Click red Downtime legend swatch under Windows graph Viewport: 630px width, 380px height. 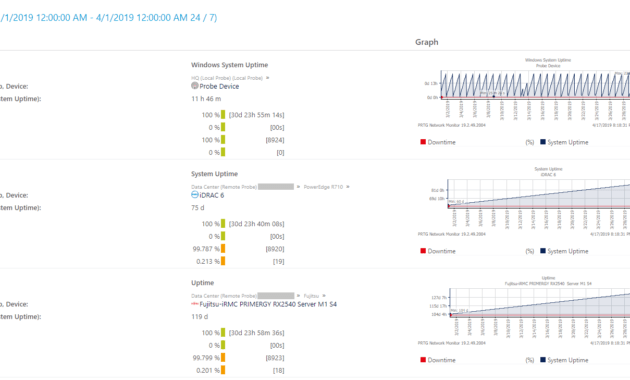(x=423, y=142)
